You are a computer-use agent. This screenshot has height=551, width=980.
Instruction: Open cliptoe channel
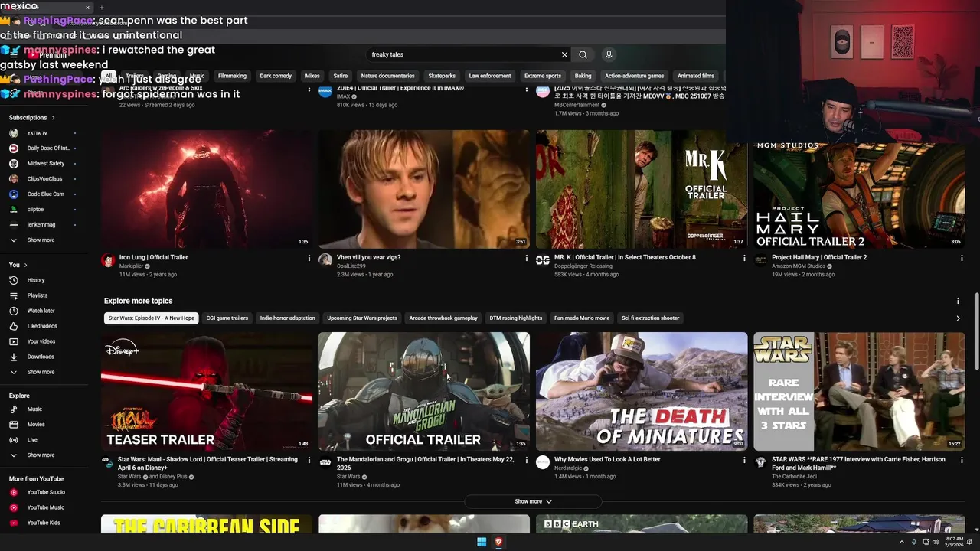tap(35, 210)
